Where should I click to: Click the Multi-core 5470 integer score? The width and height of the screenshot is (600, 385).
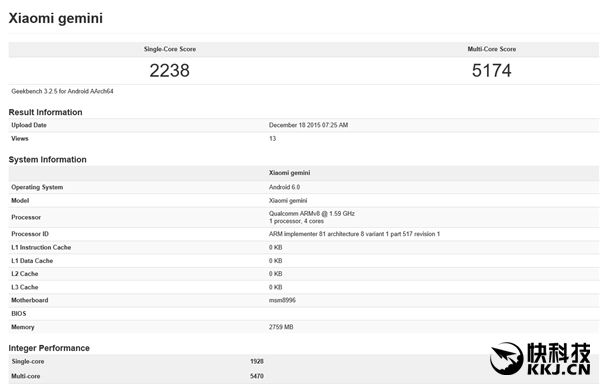[x=257, y=376]
